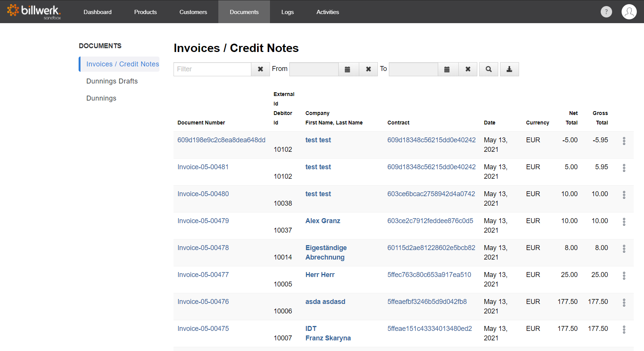This screenshot has height=351, width=644.
Task: Open Invoice-05-00476
Action: point(203,302)
